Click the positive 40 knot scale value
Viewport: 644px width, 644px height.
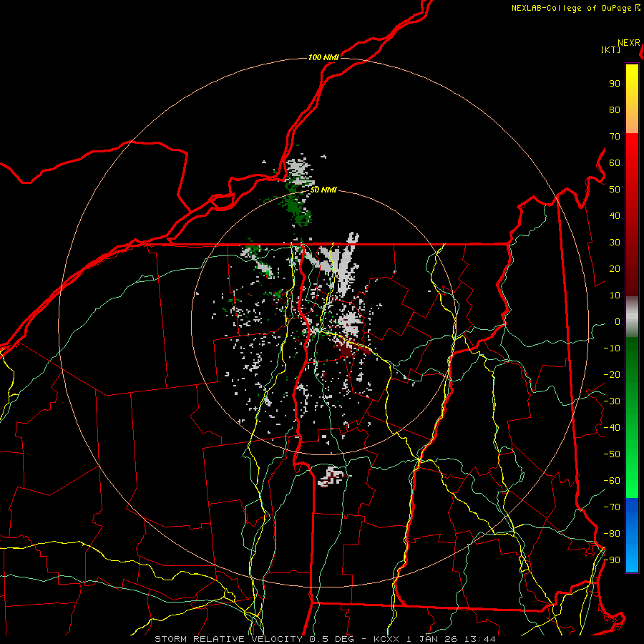pos(615,216)
